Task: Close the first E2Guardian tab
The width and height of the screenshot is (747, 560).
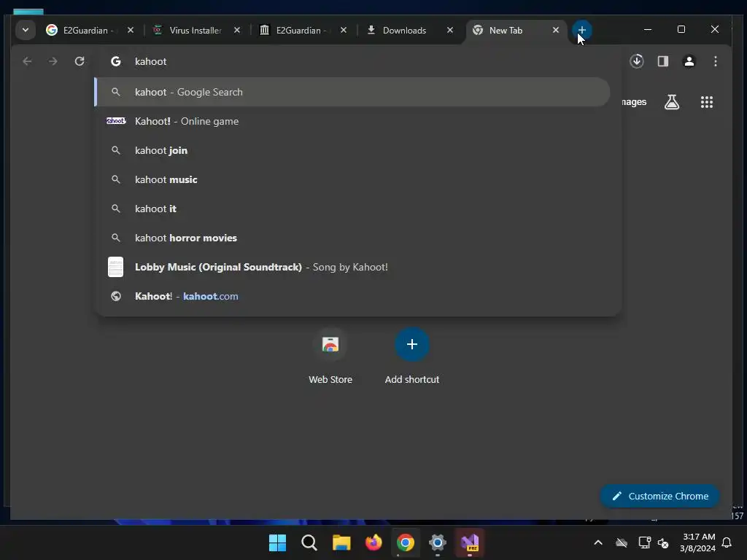Action: click(x=131, y=30)
